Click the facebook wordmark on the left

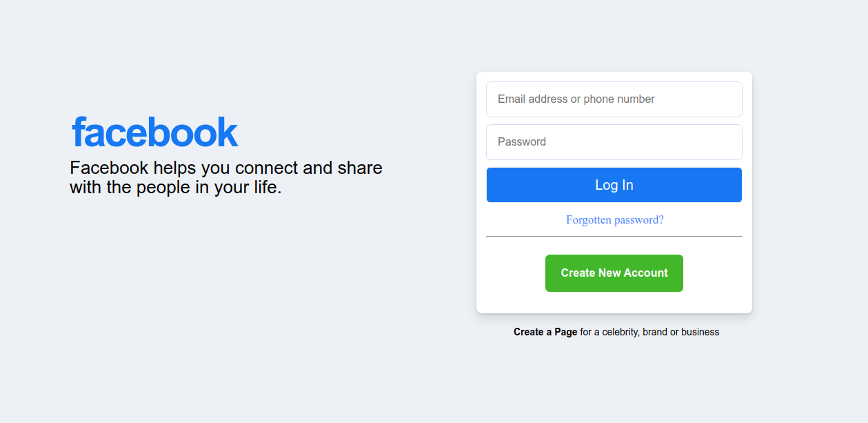click(154, 131)
